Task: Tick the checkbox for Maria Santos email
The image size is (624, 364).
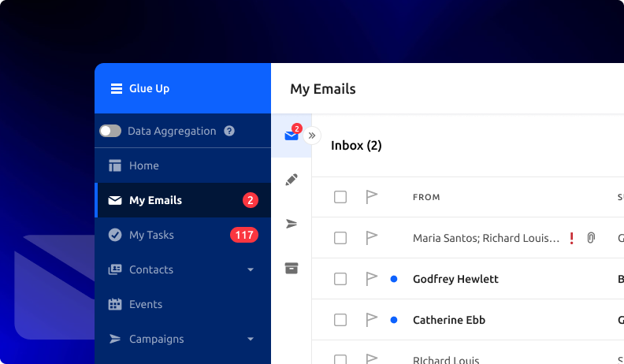Action: point(340,238)
